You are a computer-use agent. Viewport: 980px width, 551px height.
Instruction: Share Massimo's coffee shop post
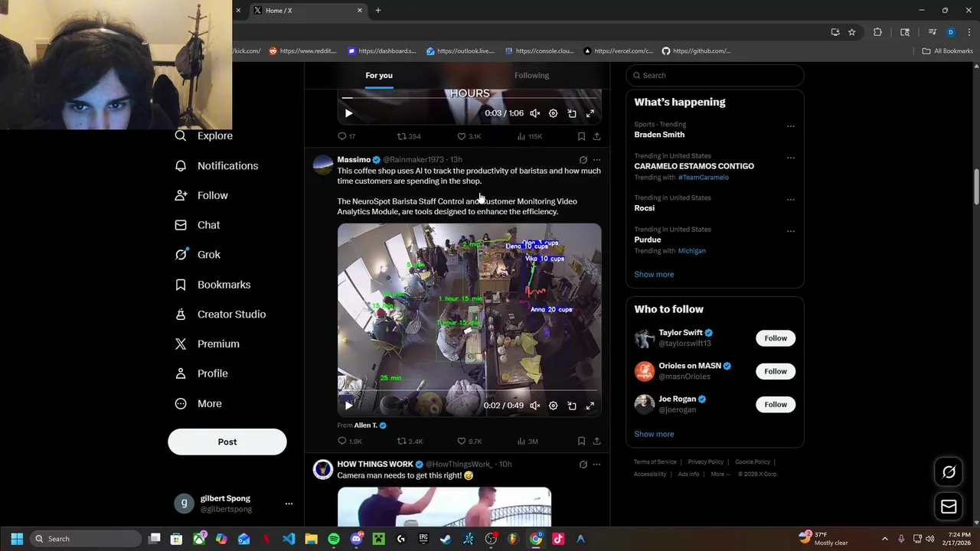596,441
